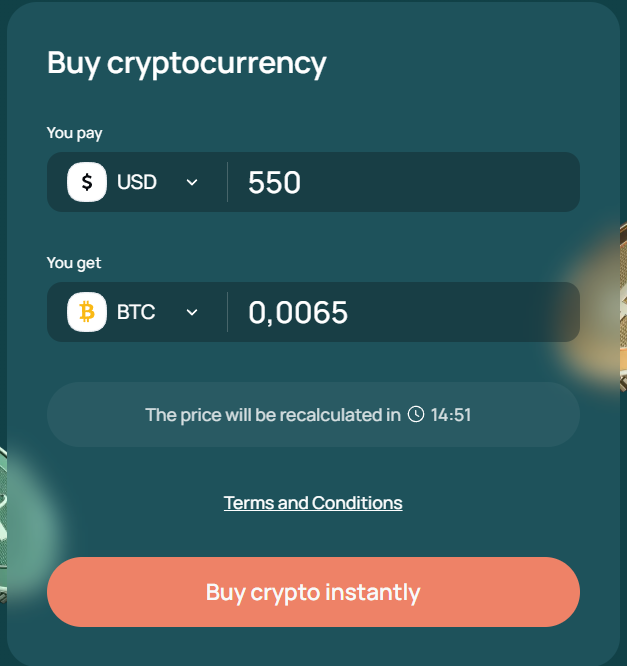Click the USD currency code text
This screenshot has width=627, height=666.
137,182
